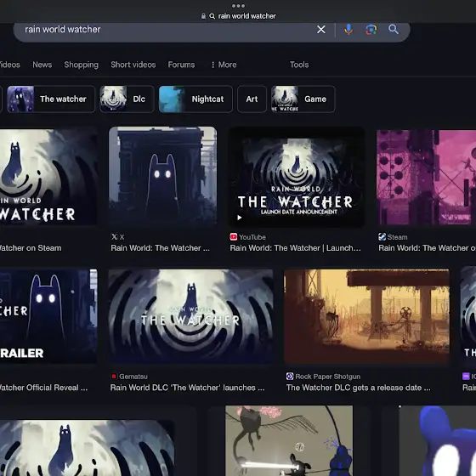This screenshot has height=476, width=476.
Task: Open link Rain World: The Watcher | Launch...
Action: pos(296,248)
